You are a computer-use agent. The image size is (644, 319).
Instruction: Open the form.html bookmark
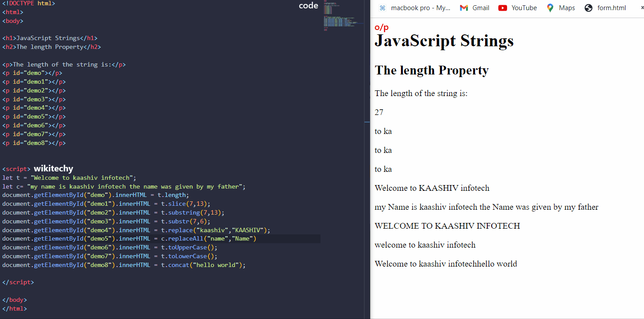tap(611, 7)
